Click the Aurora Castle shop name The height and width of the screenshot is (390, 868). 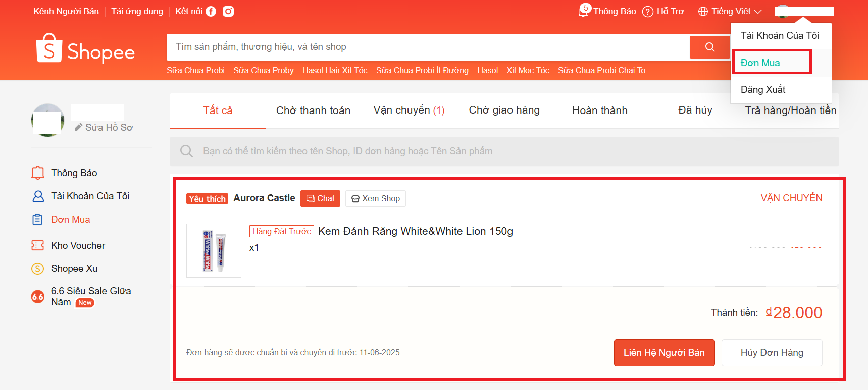264,198
